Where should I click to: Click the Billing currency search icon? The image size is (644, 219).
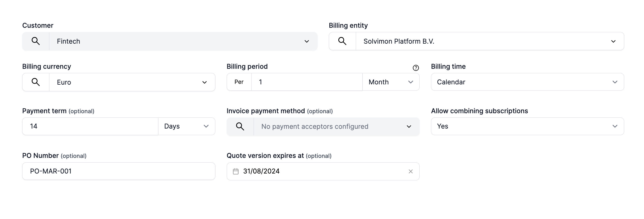(x=36, y=82)
